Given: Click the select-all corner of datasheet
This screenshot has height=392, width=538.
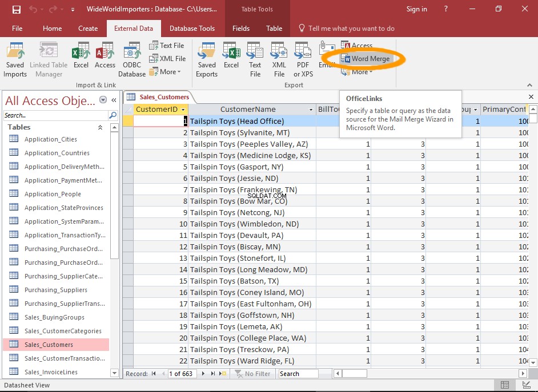Looking at the screenshot, I should coord(128,110).
